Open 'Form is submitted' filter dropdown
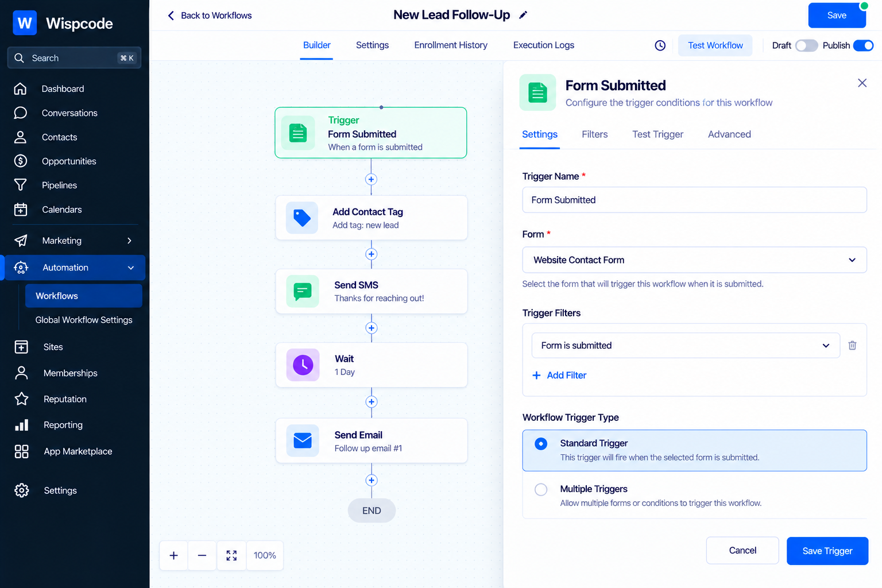The width and height of the screenshot is (882, 588). click(x=686, y=345)
